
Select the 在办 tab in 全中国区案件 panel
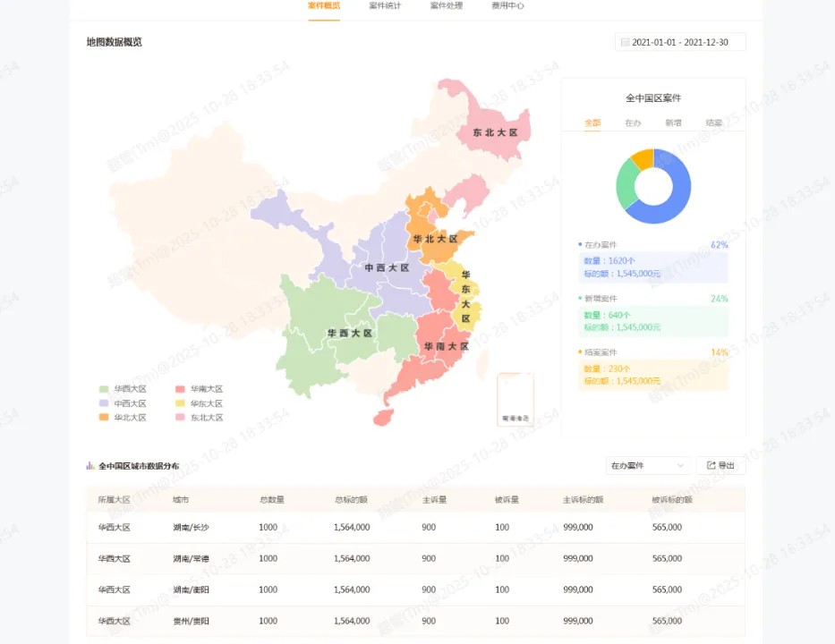633,123
